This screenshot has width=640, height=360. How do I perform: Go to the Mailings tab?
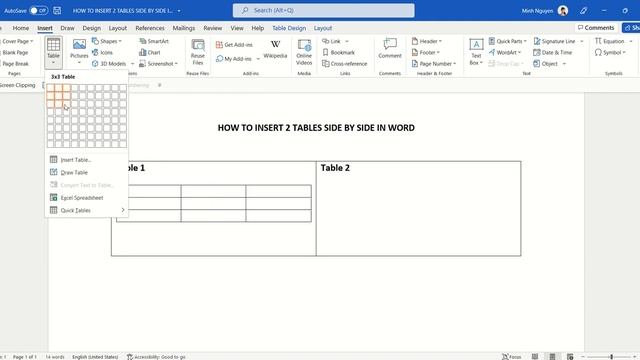[184, 28]
